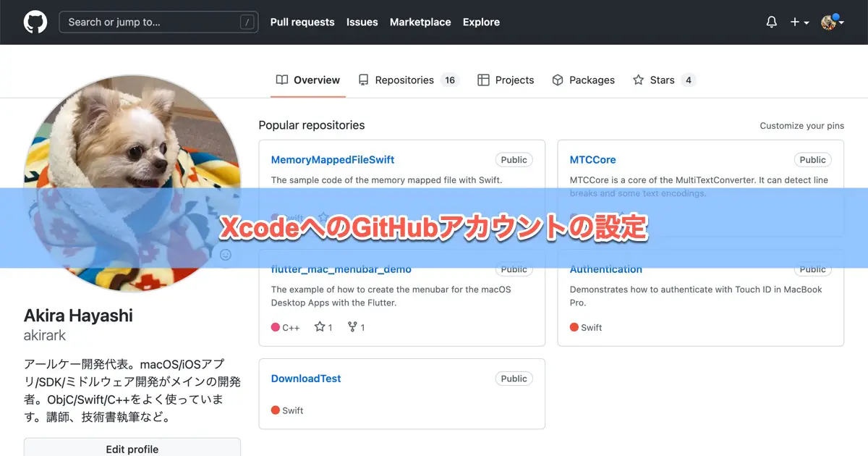Screen dimensions: 868x456
Task: Go to Marketplace
Action: click(x=420, y=22)
